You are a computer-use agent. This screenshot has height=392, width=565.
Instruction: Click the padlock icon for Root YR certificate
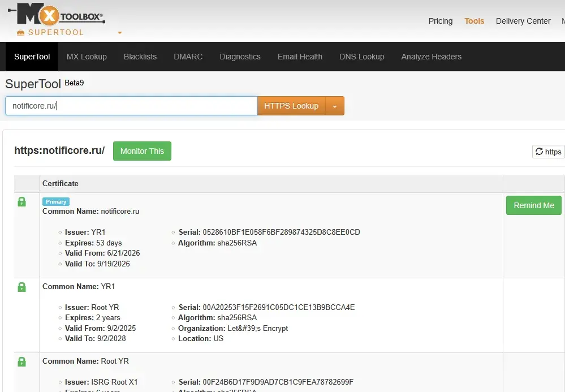[x=21, y=361]
